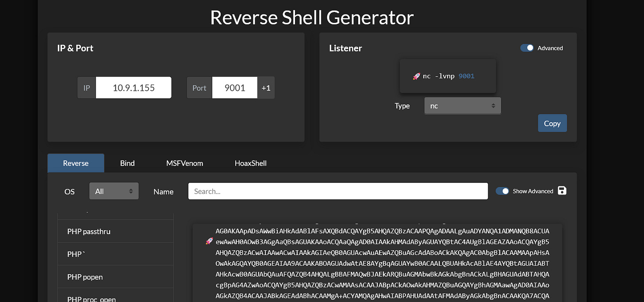Image resolution: width=644 pixels, height=302 pixels.
Task: Toggle the Show Advanced switch
Action: click(x=502, y=191)
